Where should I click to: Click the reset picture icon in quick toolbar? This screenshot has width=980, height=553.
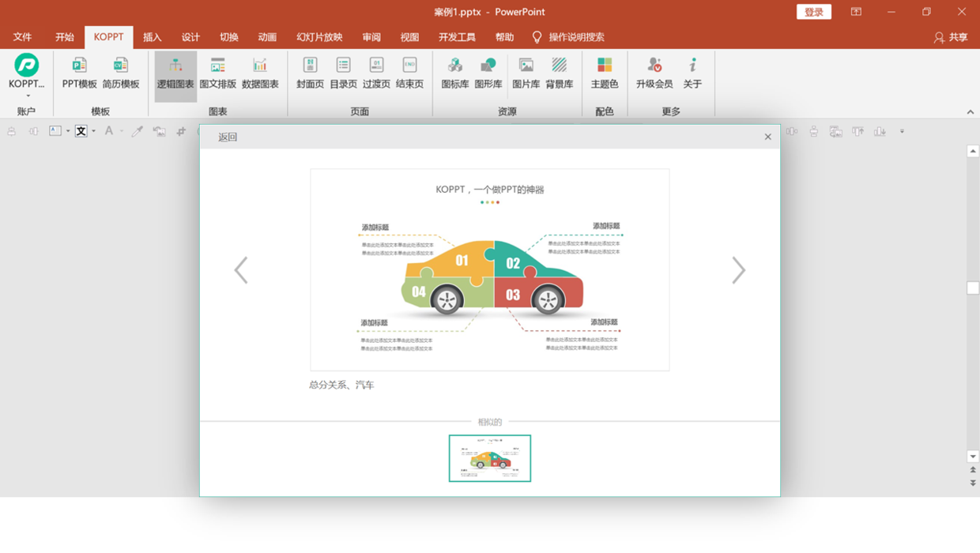click(x=159, y=131)
